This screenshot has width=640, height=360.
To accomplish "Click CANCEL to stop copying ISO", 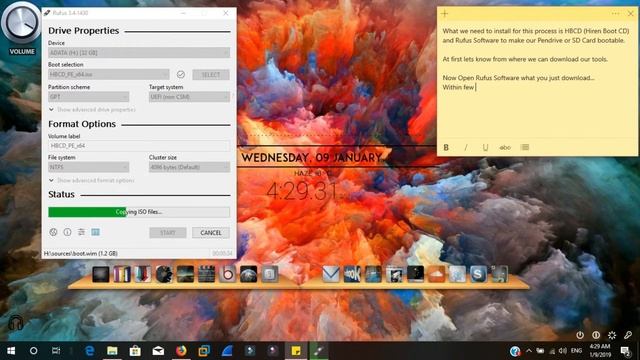I will (x=211, y=233).
